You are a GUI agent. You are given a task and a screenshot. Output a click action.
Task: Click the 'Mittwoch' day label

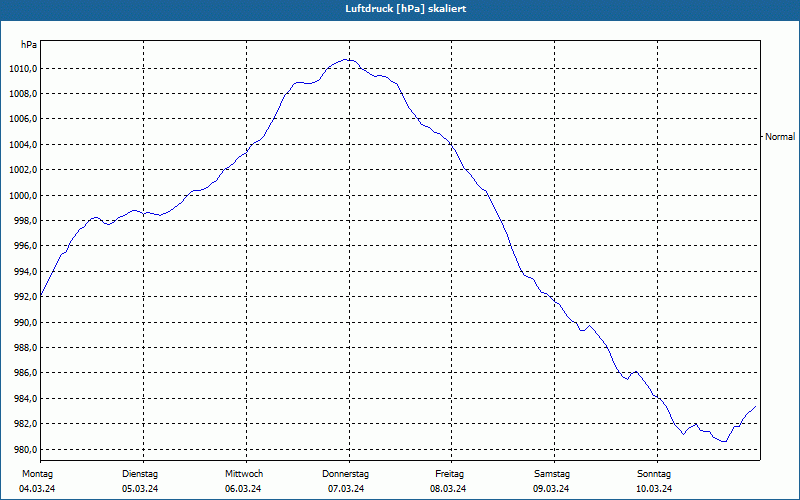[244, 474]
